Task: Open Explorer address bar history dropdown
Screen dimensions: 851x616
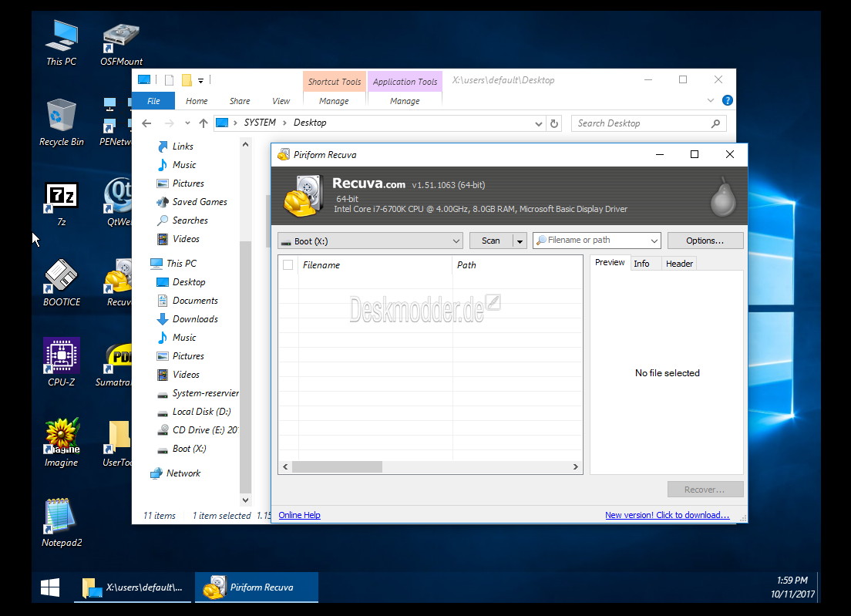Action: [538, 123]
